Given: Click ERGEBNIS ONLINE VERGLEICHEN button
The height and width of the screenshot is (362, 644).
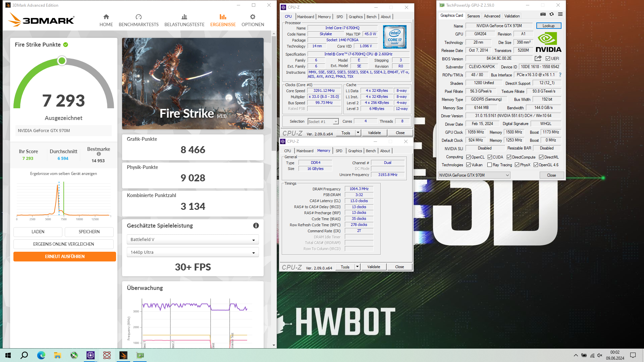Looking at the screenshot, I should (x=63, y=244).
